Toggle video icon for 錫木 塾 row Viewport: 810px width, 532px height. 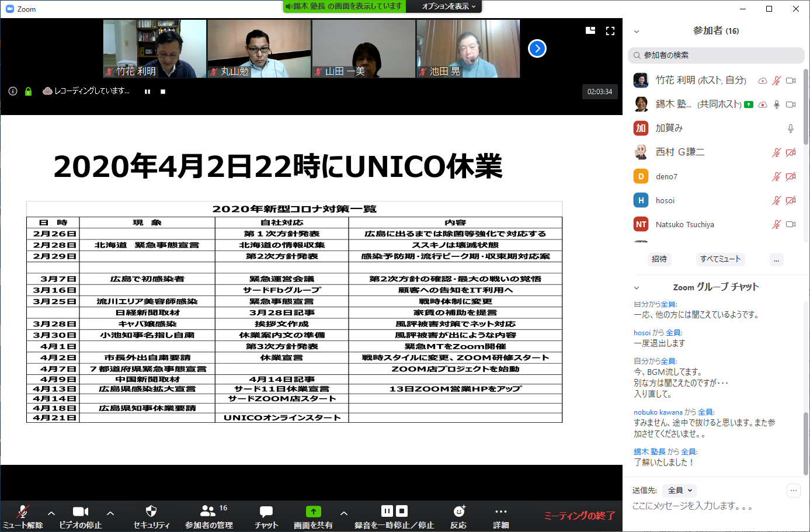(791, 105)
